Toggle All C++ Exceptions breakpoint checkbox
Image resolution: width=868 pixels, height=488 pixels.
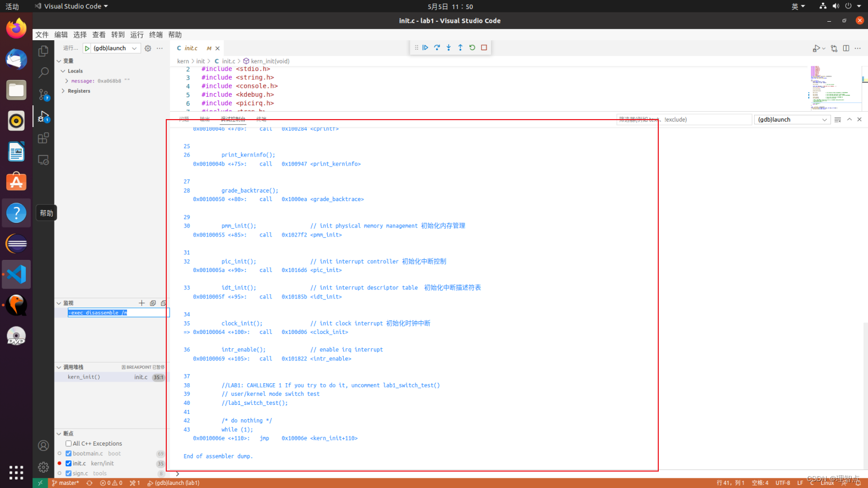pyautogui.click(x=68, y=444)
